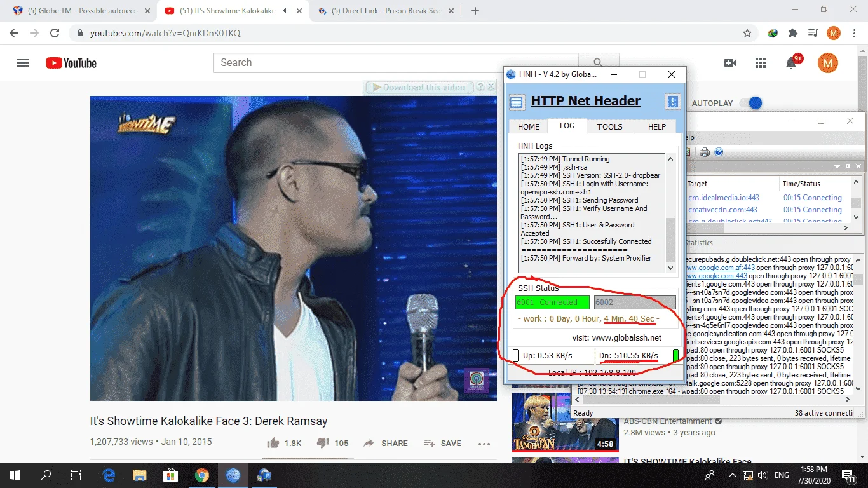
Task: Reload the YouTube page
Action: tap(55, 33)
